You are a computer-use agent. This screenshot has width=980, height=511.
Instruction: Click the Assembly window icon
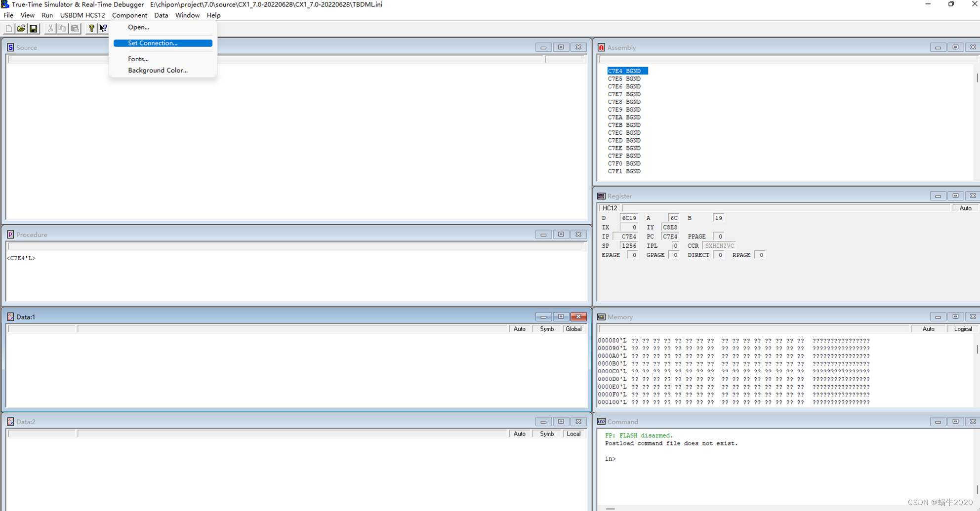pos(601,47)
